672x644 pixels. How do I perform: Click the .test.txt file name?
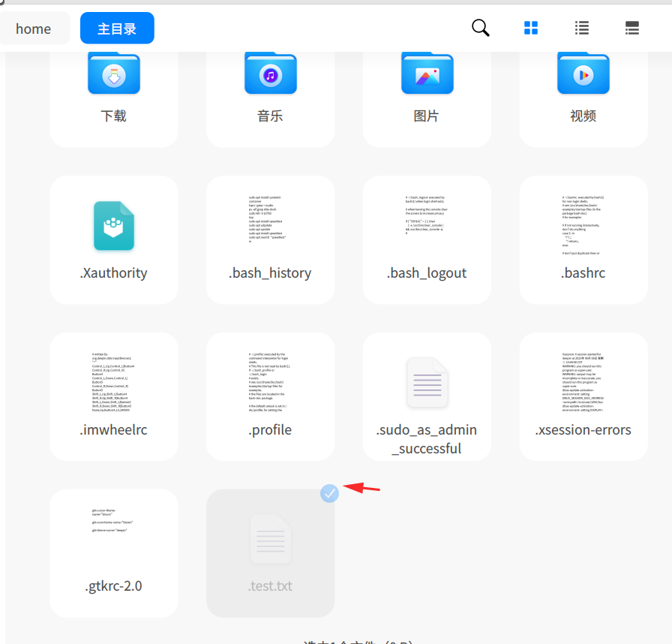click(x=271, y=586)
